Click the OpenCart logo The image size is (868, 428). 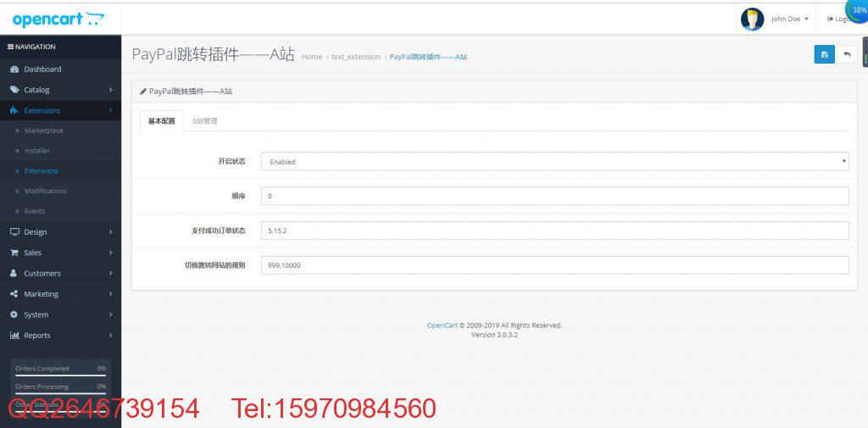[58, 19]
